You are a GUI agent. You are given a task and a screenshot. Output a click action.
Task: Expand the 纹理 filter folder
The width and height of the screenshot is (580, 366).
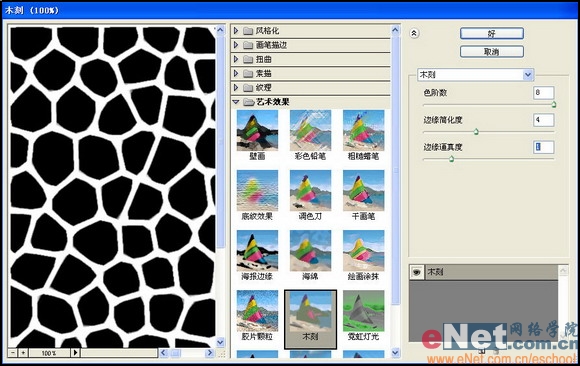pos(236,88)
